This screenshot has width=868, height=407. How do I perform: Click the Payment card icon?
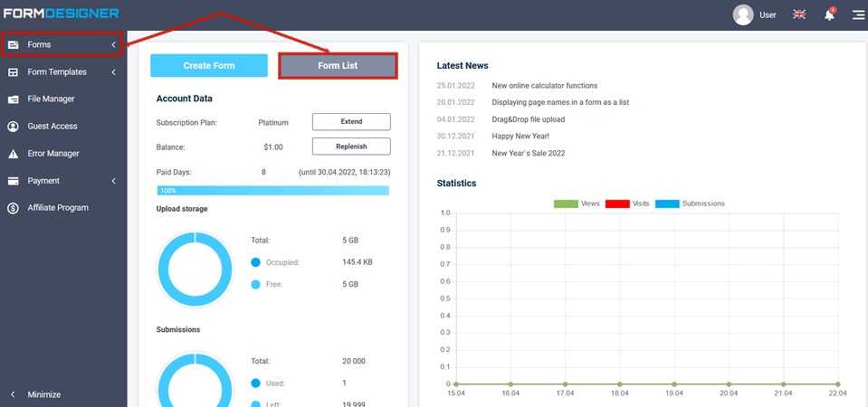[14, 181]
